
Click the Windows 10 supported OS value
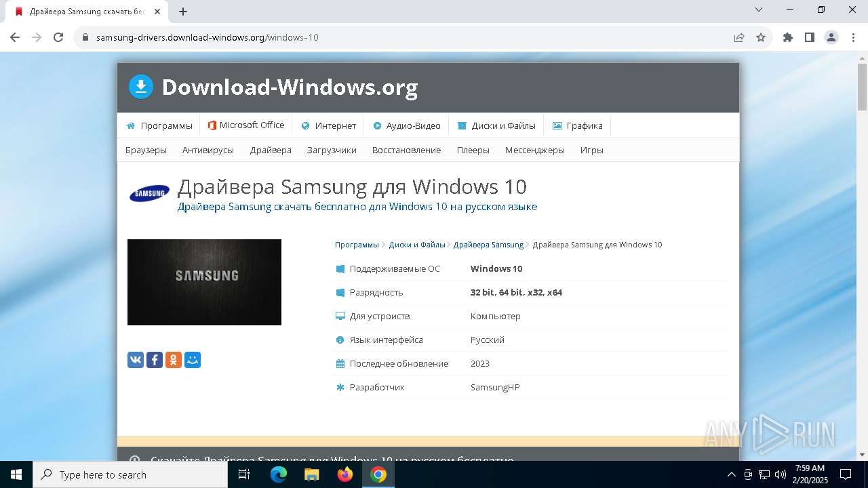click(496, 268)
